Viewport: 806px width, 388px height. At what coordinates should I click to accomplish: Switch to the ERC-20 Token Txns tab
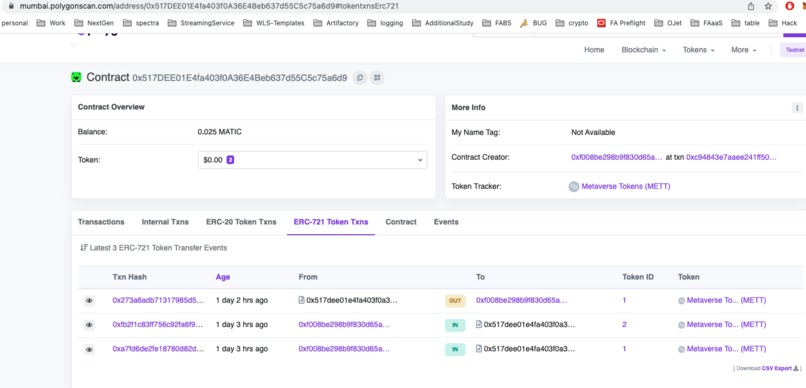pos(241,222)
